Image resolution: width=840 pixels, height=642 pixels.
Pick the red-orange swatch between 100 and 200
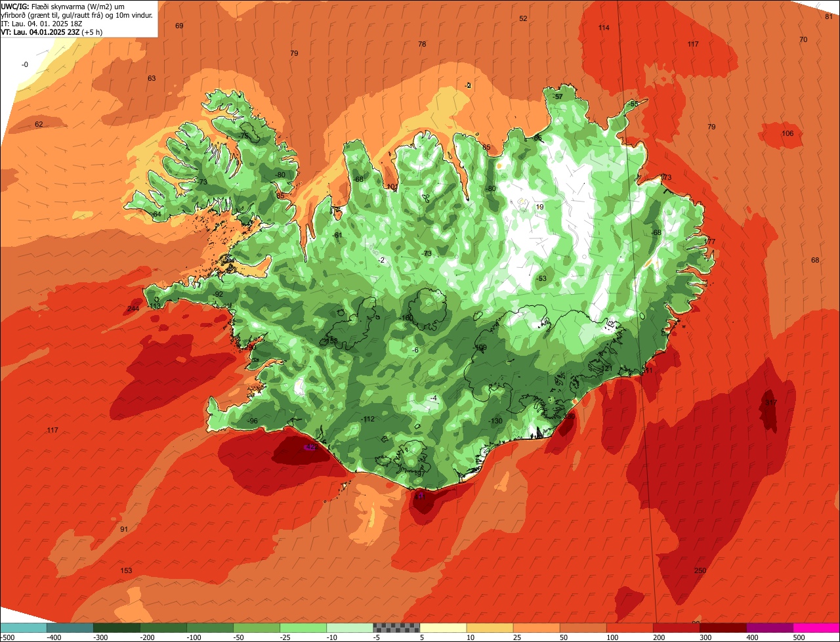(x=629, y=628)
